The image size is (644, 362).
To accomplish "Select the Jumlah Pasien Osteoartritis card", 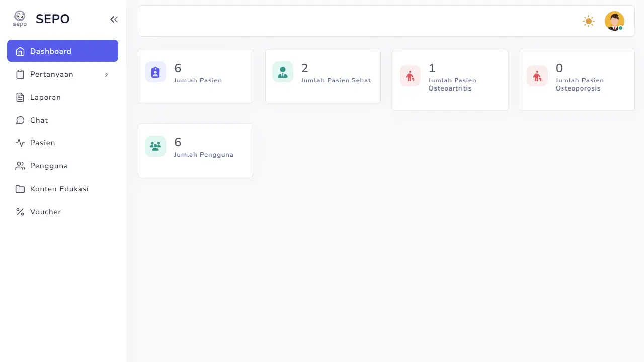I will click(x=450, y=79).
